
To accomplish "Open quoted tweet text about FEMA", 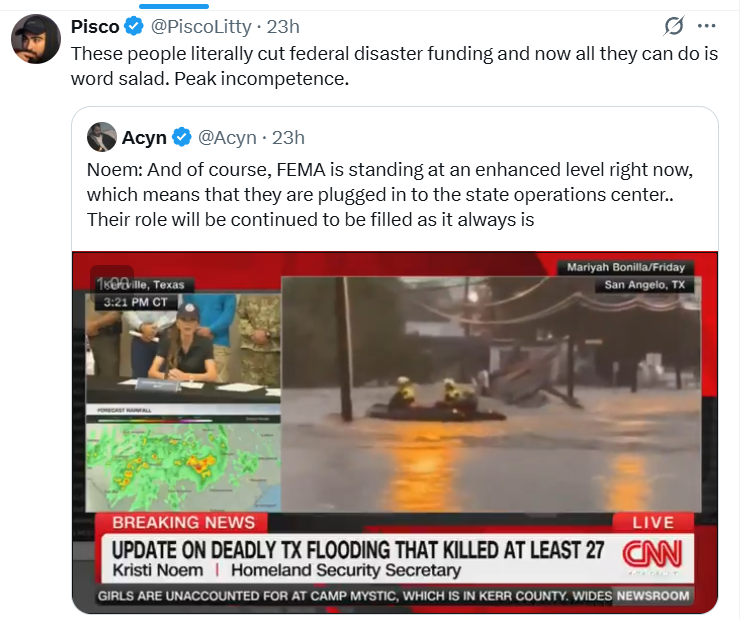I will (389, 195).
